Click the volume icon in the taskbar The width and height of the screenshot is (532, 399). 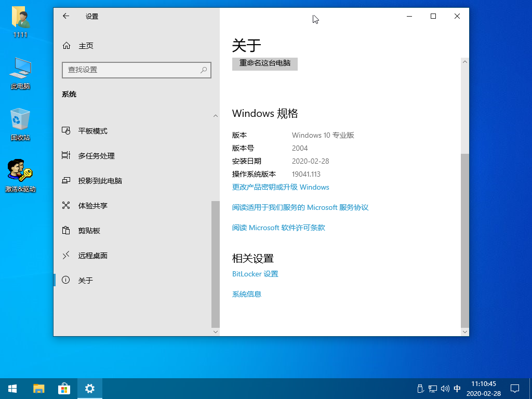(445, 388)
